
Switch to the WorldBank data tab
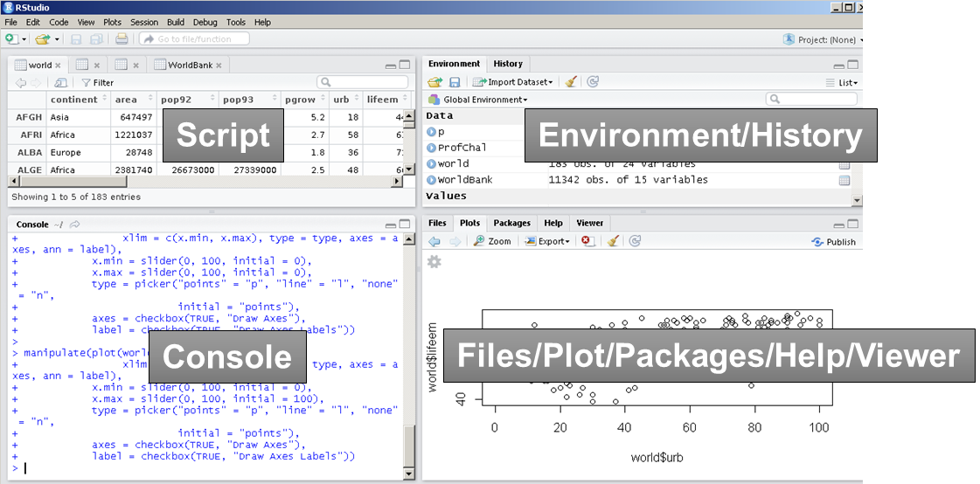(x=190, y=65)
